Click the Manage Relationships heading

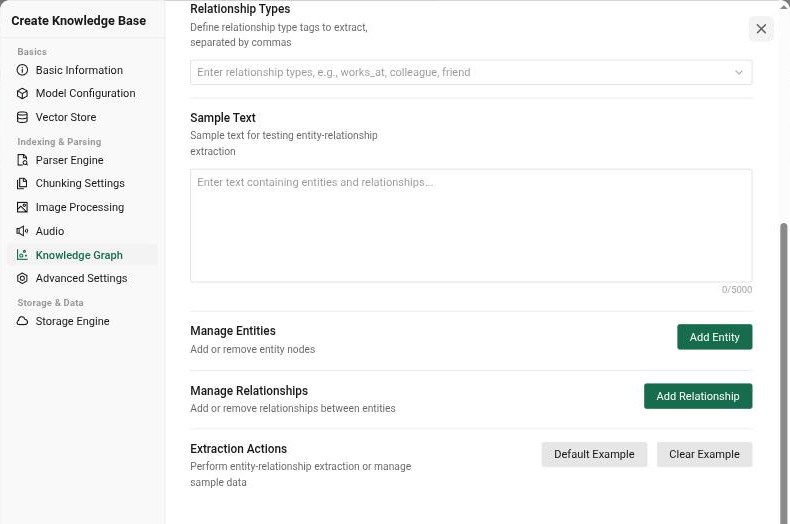coord(249,391)
